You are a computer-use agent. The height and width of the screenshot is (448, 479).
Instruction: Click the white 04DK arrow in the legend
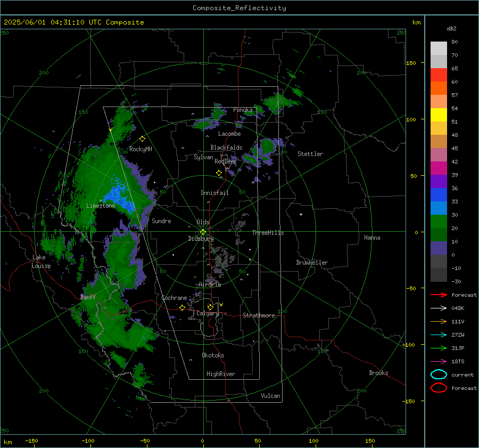pos(439,308)
